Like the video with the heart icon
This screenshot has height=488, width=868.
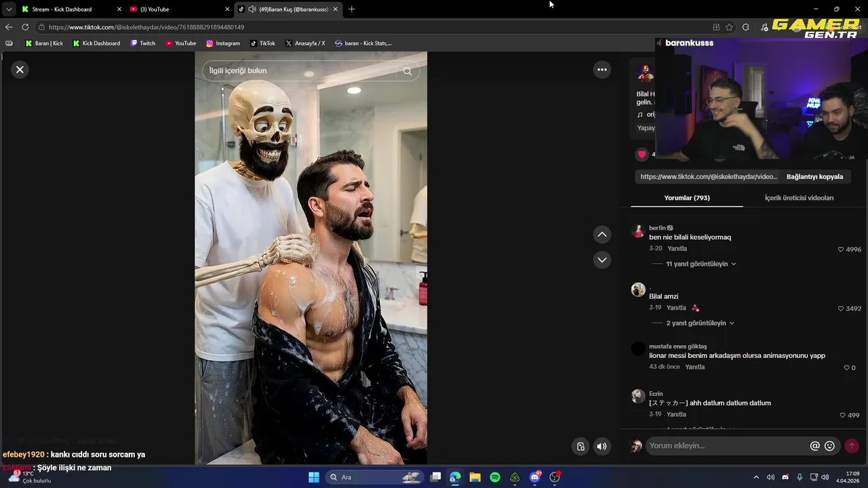click(642, 155)
